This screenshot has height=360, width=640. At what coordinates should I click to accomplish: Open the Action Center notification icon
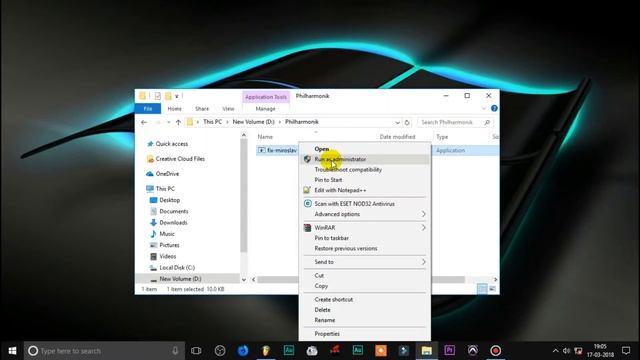tap(626, 351)
